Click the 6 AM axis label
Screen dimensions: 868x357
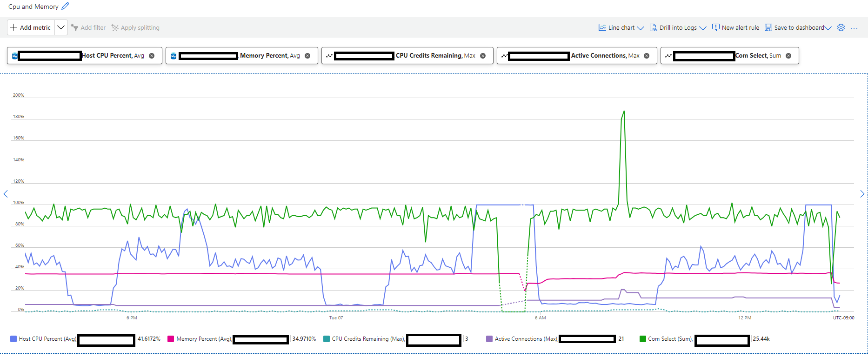point(540,318)
